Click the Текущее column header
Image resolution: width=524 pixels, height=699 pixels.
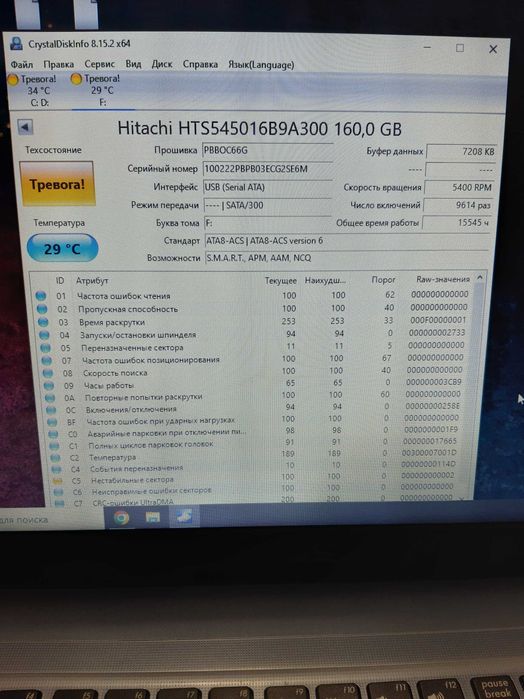click(281, 280)
